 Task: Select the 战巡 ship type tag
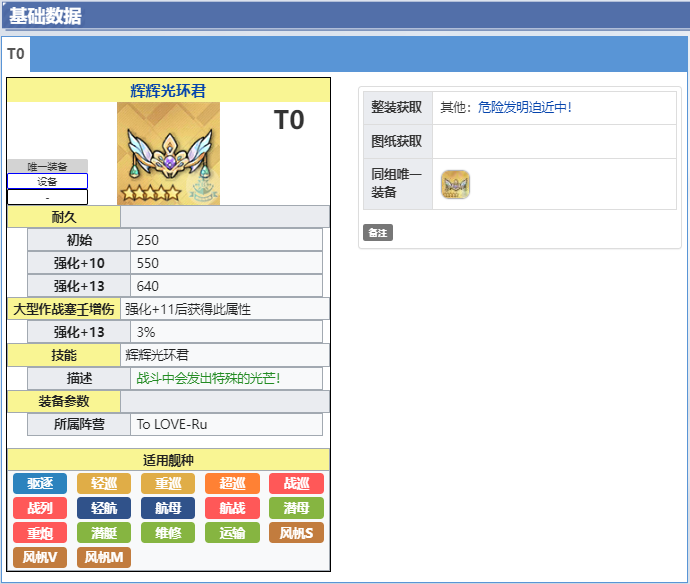tap(296, 484)
